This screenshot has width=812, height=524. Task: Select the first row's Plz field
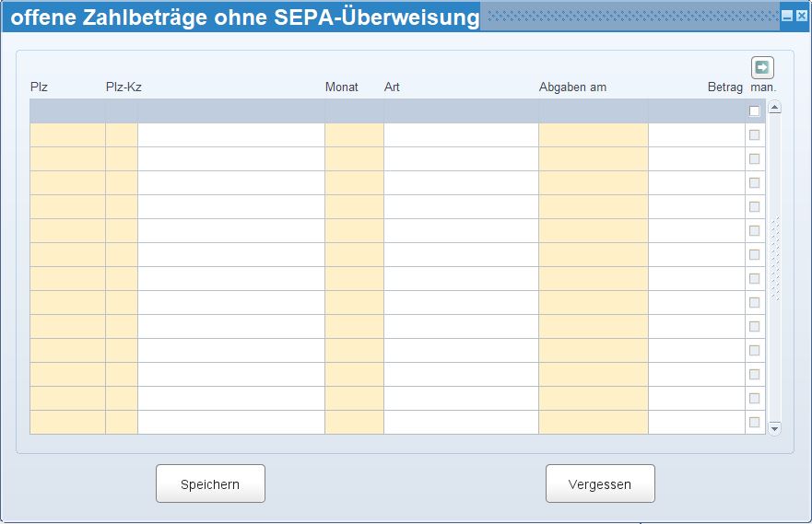click(67, 135)
